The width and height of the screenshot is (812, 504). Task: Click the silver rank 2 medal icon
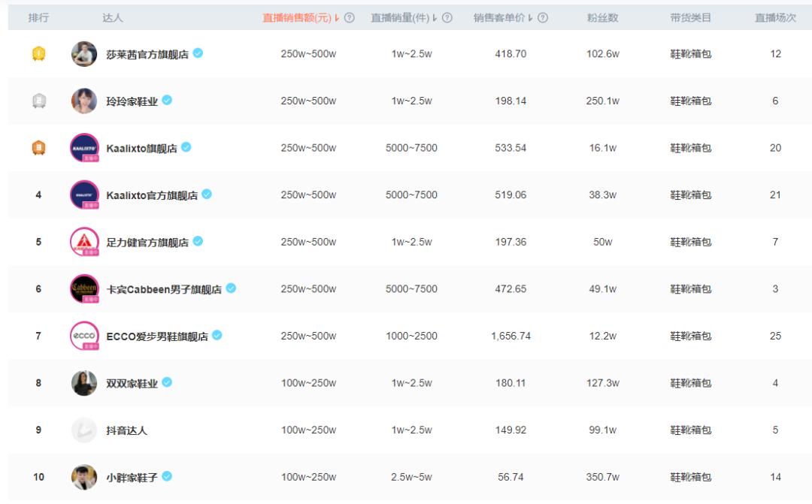(x=39, y=101)
